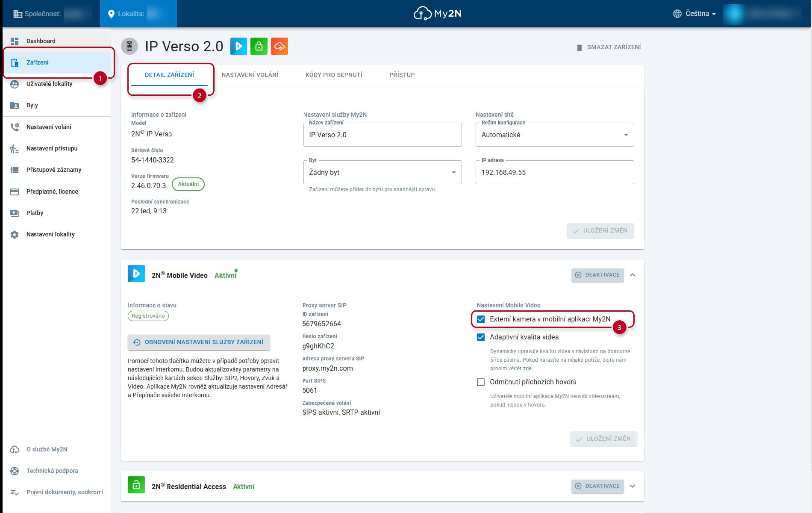Click the Port SIPS value 5061
Screen dimensions: 812x513
[x=310, y=391]
